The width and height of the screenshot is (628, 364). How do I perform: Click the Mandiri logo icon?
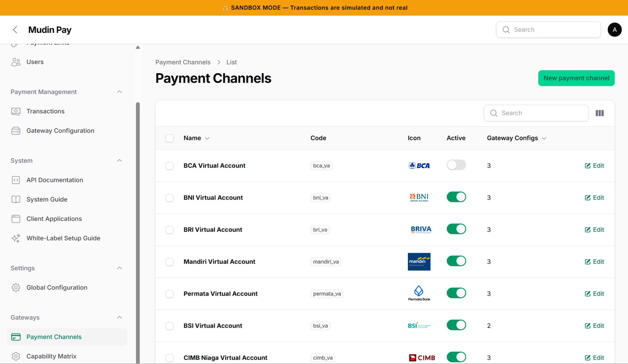pyautogui.click(x=419, y=262)
